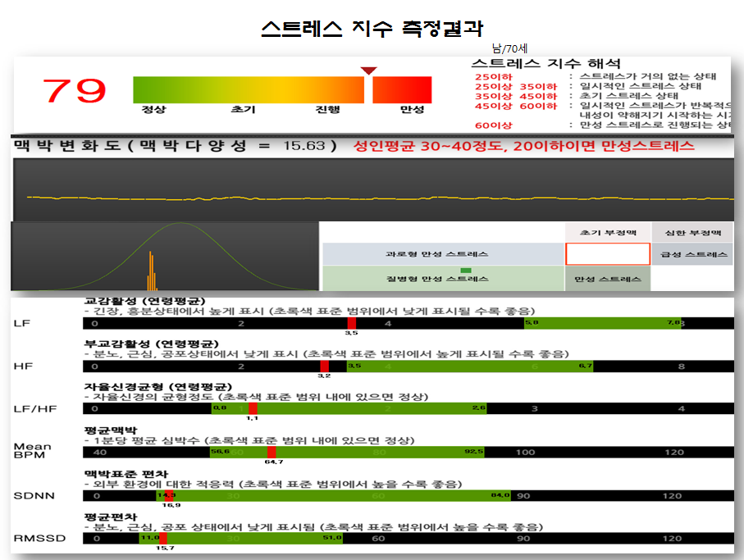The image size is (744, 560).
Task: Click the small green marker above 질병형 label
Action: (466, 271)
